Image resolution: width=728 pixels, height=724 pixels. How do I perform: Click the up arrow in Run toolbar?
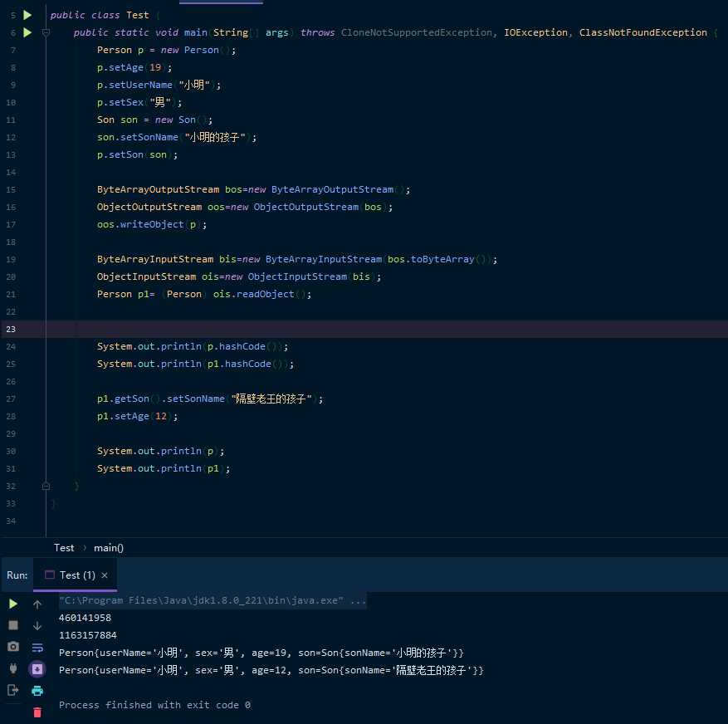coord(37,604)
